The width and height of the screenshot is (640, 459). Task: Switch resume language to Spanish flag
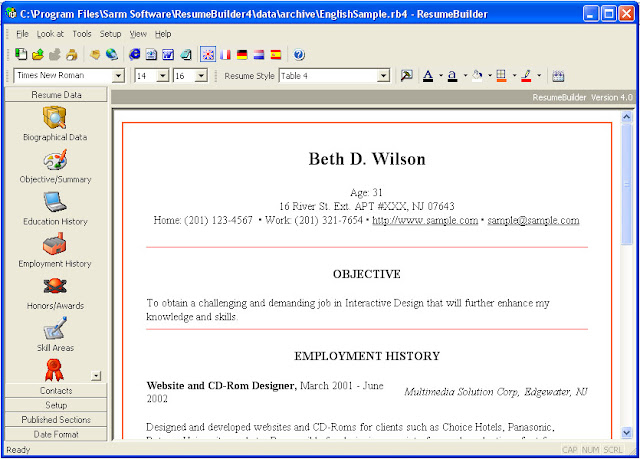click(x=276, y=54)
